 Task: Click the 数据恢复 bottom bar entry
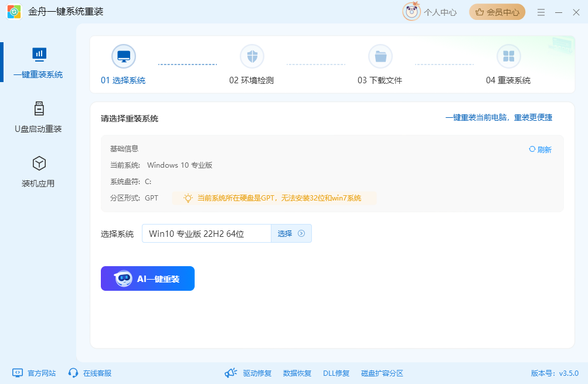[297, 373]
